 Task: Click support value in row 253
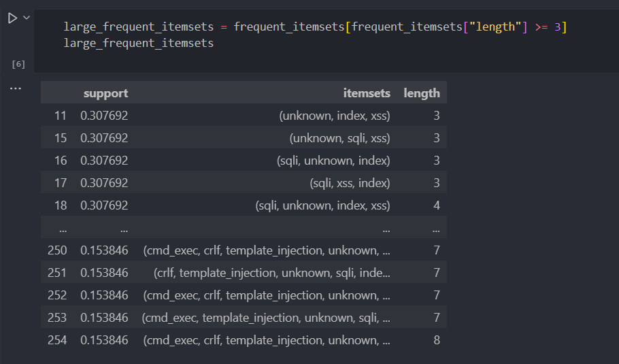click(103, 318)
